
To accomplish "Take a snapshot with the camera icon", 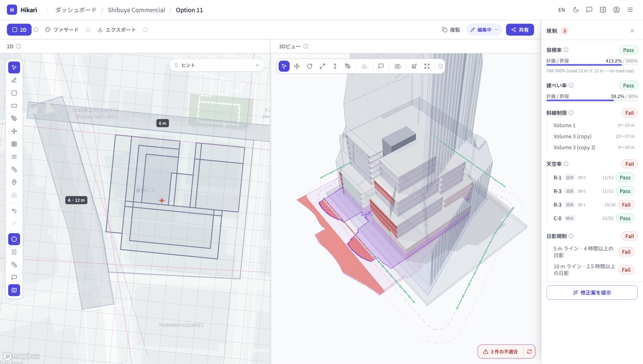I will (397, 66).
